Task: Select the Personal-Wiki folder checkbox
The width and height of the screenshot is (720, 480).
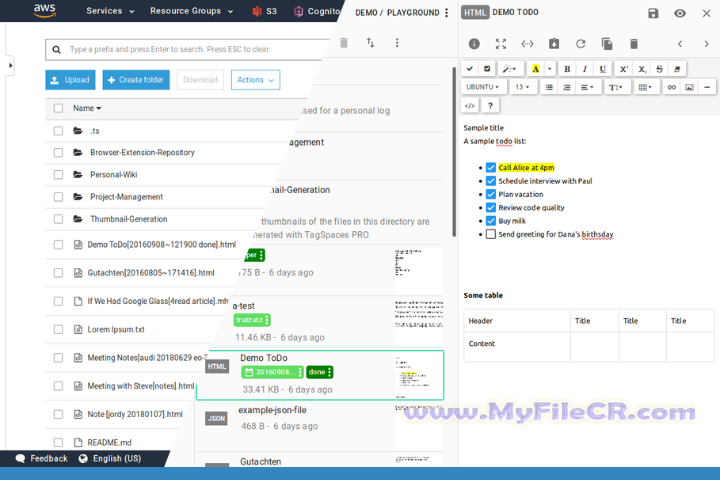Action: point(58,175)
